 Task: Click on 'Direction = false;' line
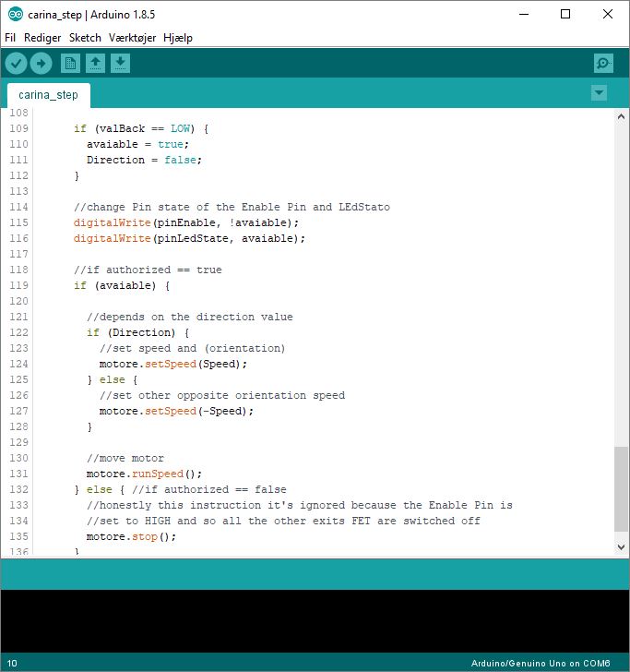coord(144,160)
